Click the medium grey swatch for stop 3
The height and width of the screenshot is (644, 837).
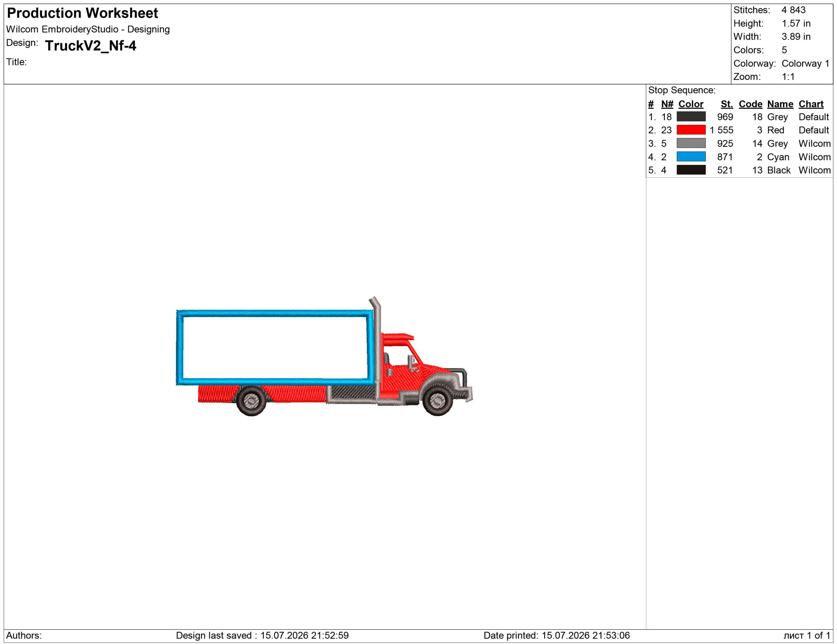tap(691, 143)
